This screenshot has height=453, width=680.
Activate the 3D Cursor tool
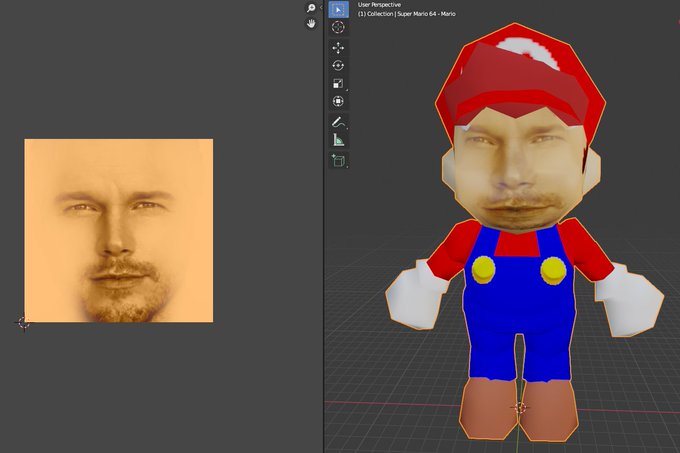338,28
